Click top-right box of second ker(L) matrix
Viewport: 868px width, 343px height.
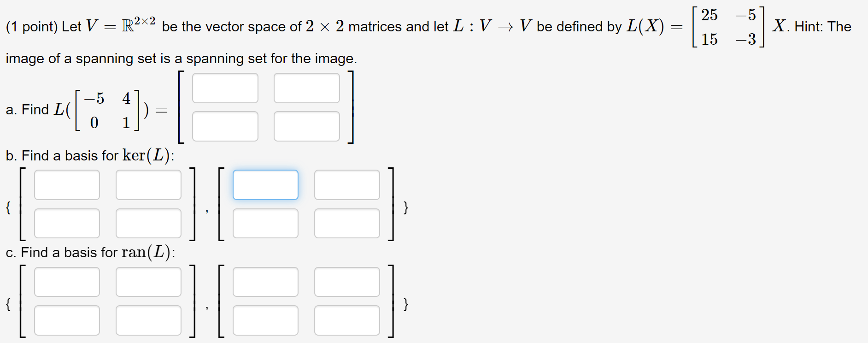[347, 185]
